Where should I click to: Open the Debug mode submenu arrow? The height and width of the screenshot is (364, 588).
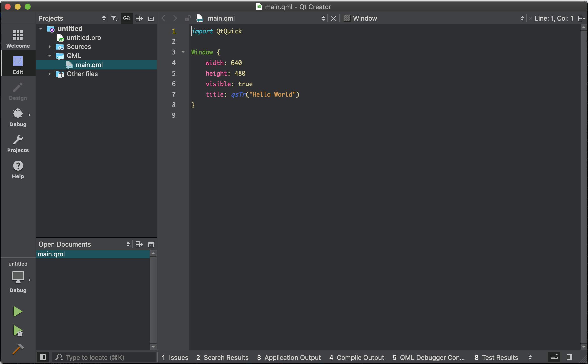coord(30,115)
